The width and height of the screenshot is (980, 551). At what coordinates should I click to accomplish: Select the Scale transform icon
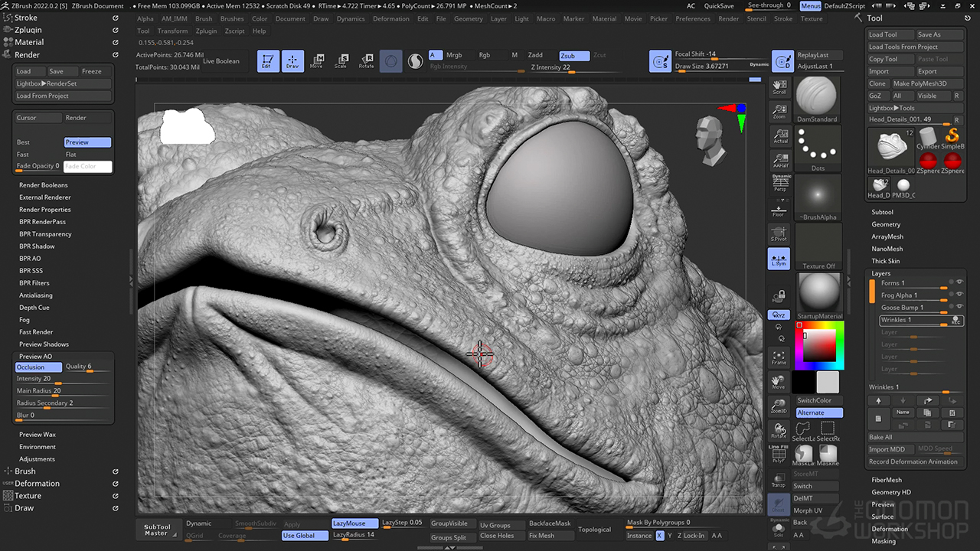pyautogui.click(x=341, y=61)
